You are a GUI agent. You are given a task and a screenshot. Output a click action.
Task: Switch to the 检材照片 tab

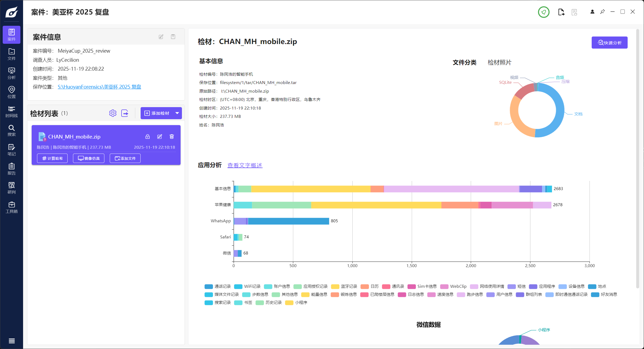tap(499, 63)
